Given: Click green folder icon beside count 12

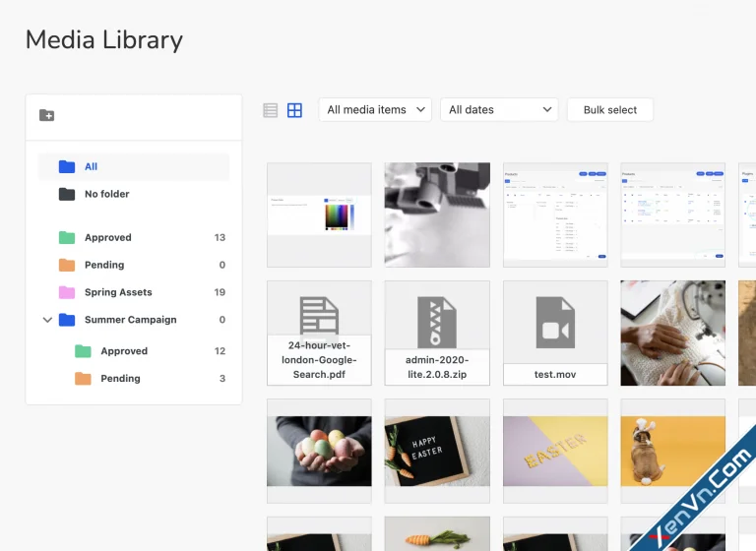Looking at the screenshot, I should [x=83, y=351].
